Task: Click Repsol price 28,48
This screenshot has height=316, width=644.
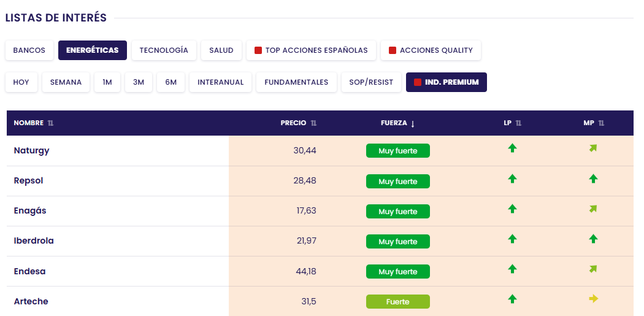Action: (x=305, y=180)
